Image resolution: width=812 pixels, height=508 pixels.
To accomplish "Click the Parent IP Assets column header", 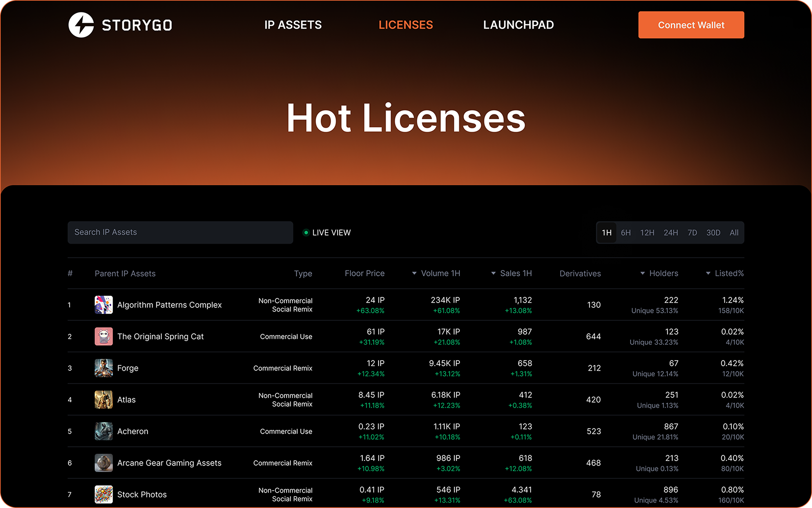I will (125, 273).
